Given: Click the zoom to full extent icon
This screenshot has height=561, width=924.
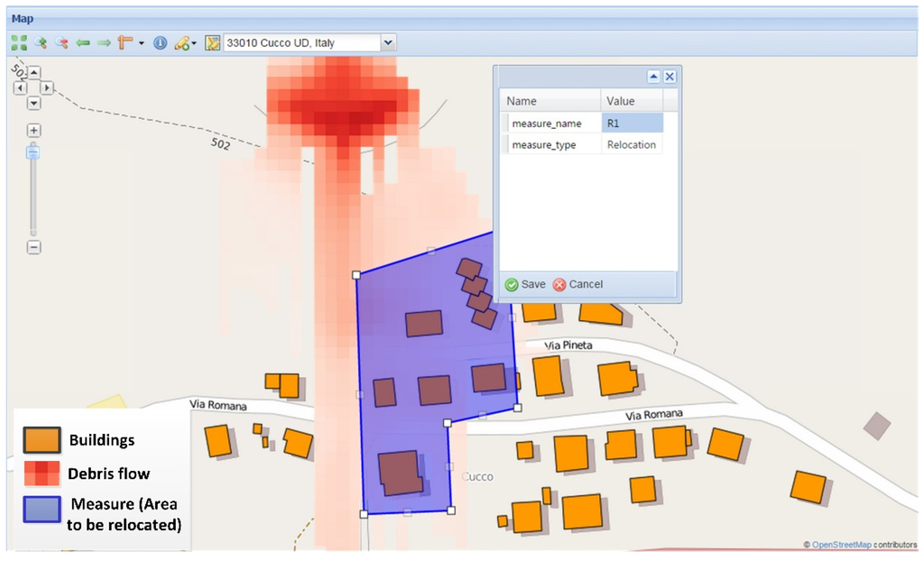Looking at the screenshot, I should [18, 42].
